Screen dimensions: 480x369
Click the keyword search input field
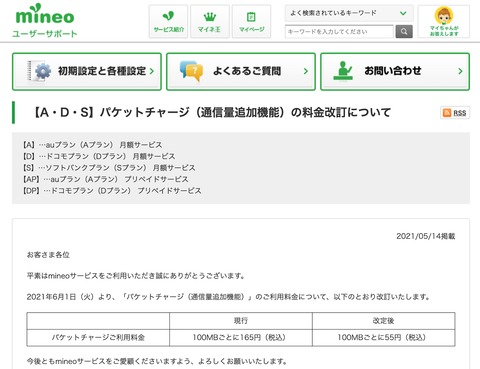coord(339,32)
